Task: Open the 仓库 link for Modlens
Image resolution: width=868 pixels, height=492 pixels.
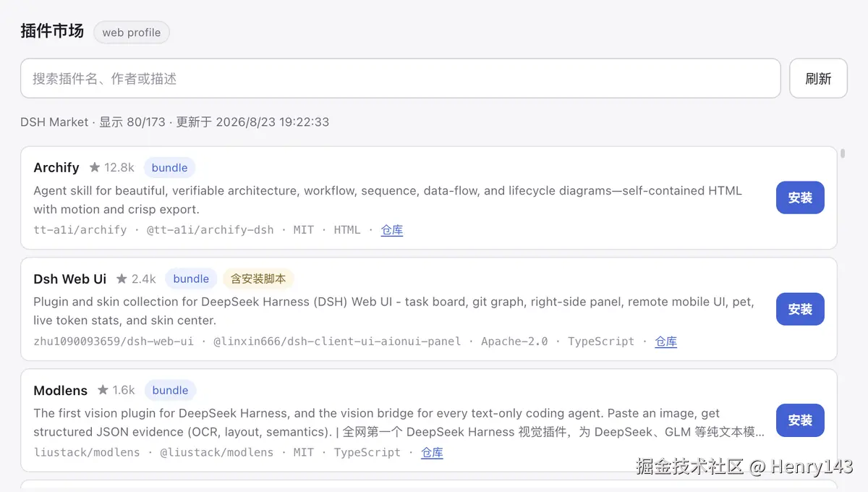Action: pos(432,452)
